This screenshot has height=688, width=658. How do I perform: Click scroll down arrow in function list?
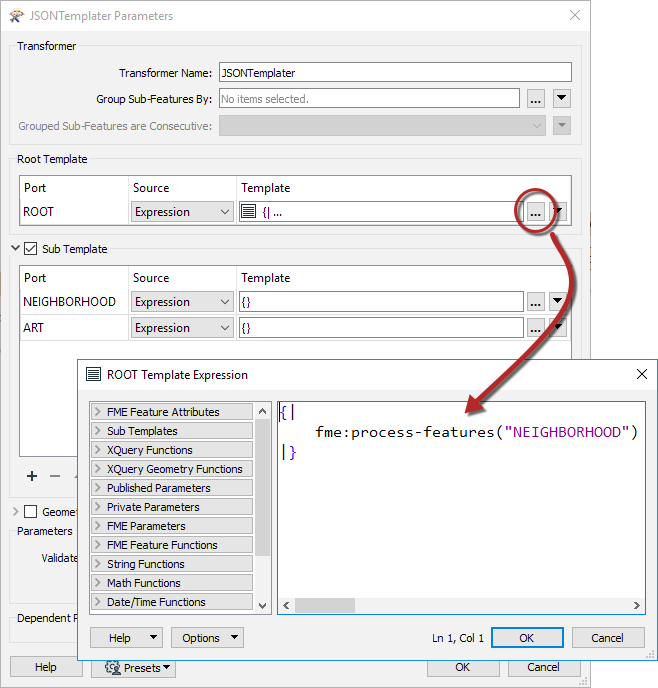[x=262, y=606]
